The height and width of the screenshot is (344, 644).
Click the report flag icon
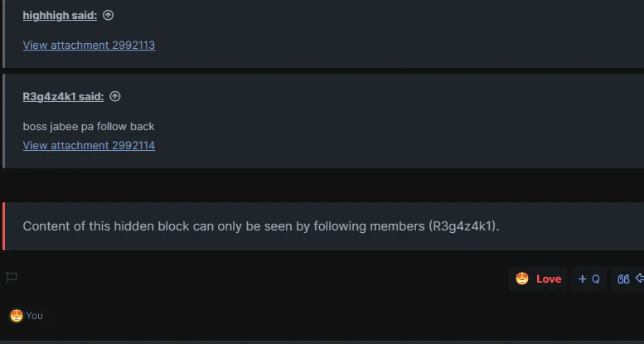pyautogui.click(x=12, y=278)
